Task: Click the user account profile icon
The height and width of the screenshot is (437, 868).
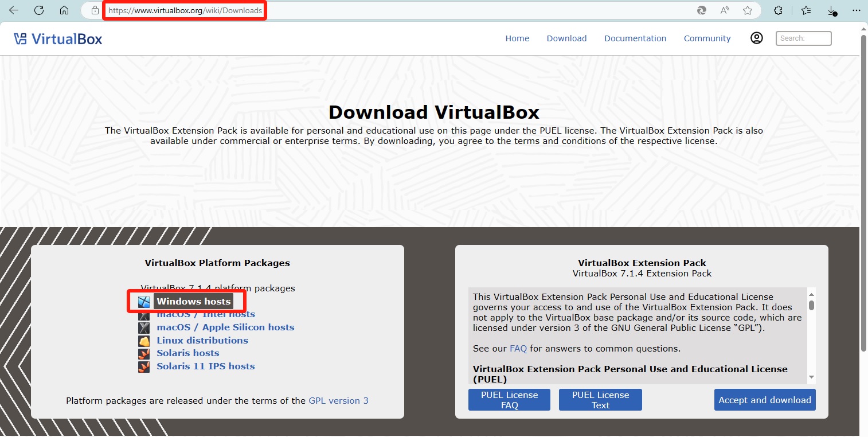Action: click(757, 38)
